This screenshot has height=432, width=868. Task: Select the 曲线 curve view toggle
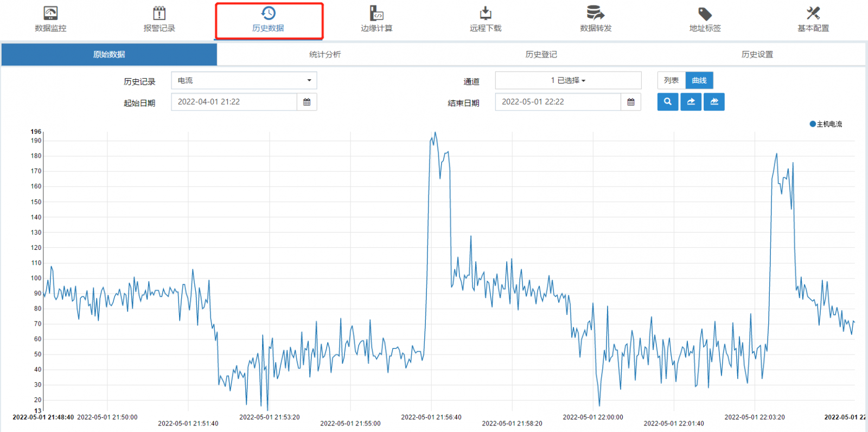pos(699,80)
